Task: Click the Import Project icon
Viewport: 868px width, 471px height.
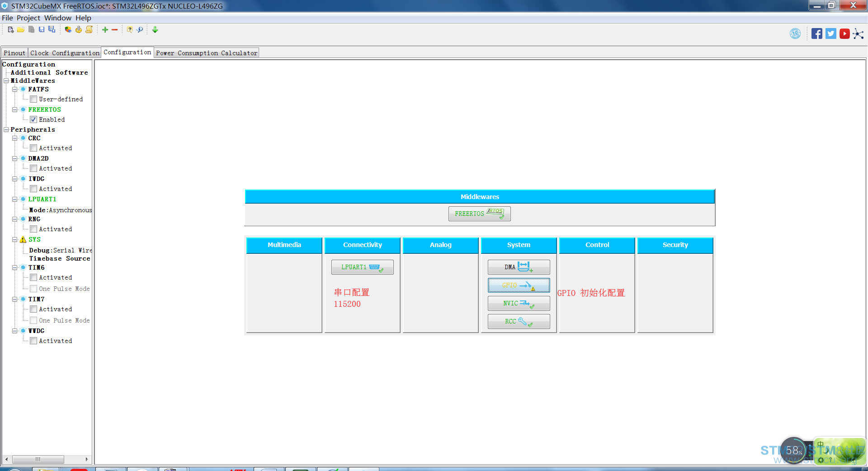Action: (31, 30)
